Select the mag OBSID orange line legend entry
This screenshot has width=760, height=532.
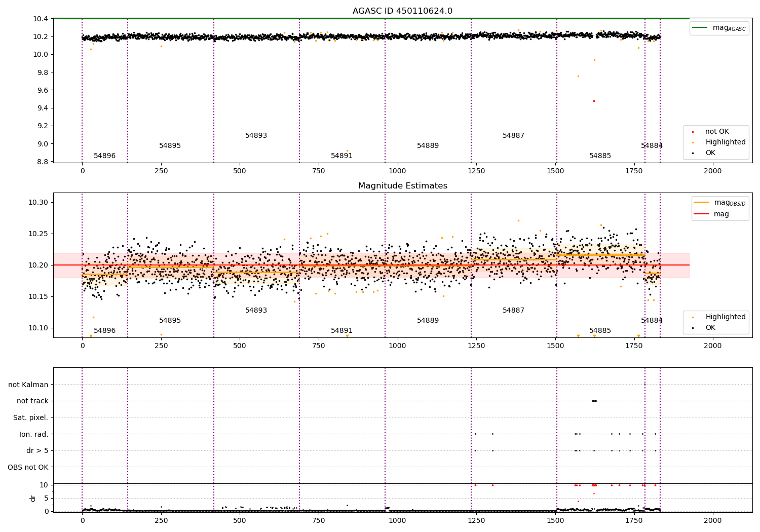[720, 203]
